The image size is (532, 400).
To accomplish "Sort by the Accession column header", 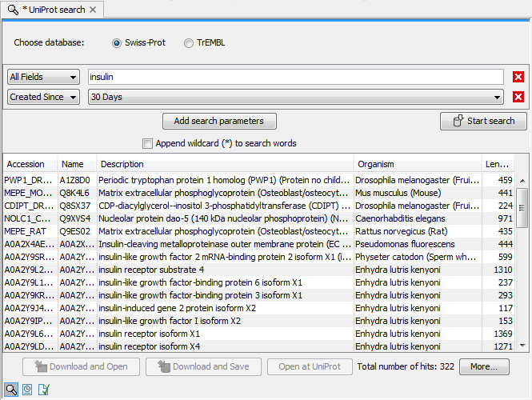I will (x=30, y=165).
